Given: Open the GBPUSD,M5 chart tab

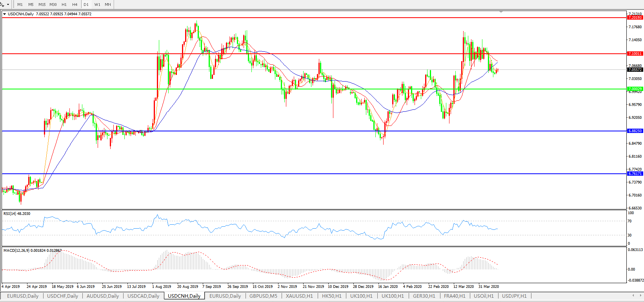Looking at the screenshot, I should pos(263,296).
